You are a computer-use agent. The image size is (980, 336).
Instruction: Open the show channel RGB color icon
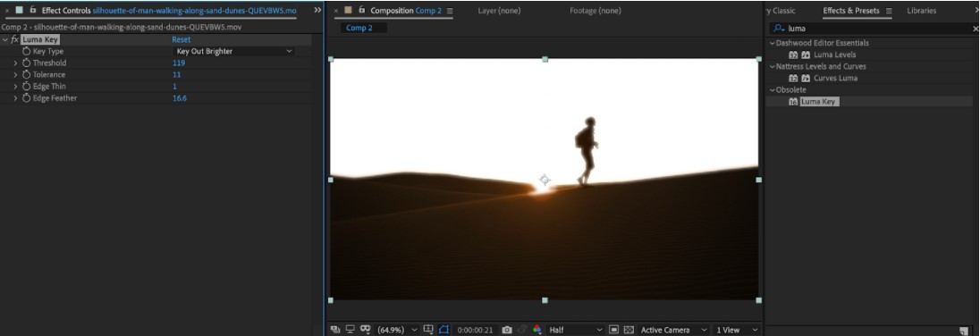point(536,330)
